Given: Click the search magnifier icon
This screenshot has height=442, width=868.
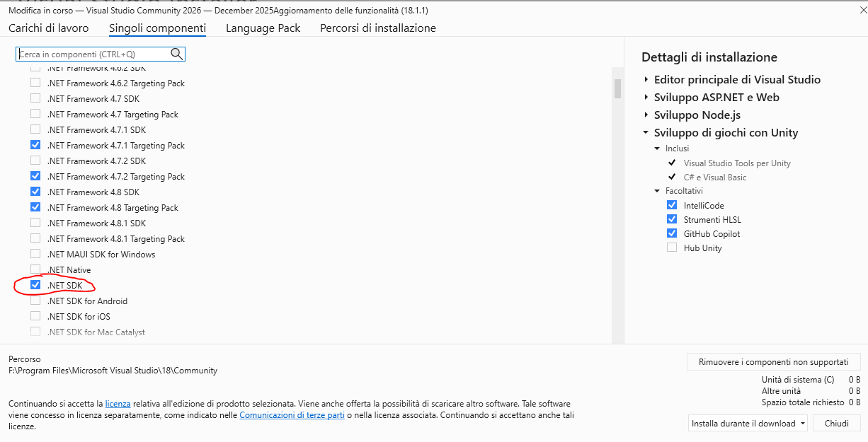Looking at the screenshot, I should 176,54.
